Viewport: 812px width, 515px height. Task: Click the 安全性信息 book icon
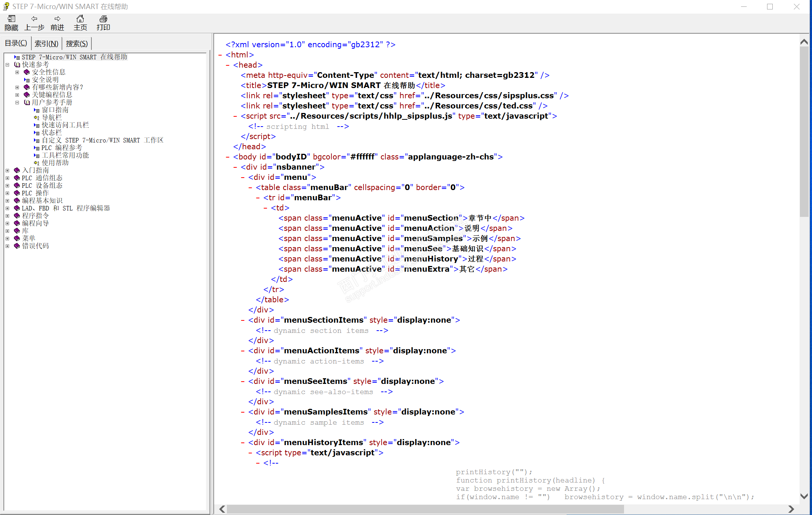tap(27, 72)
